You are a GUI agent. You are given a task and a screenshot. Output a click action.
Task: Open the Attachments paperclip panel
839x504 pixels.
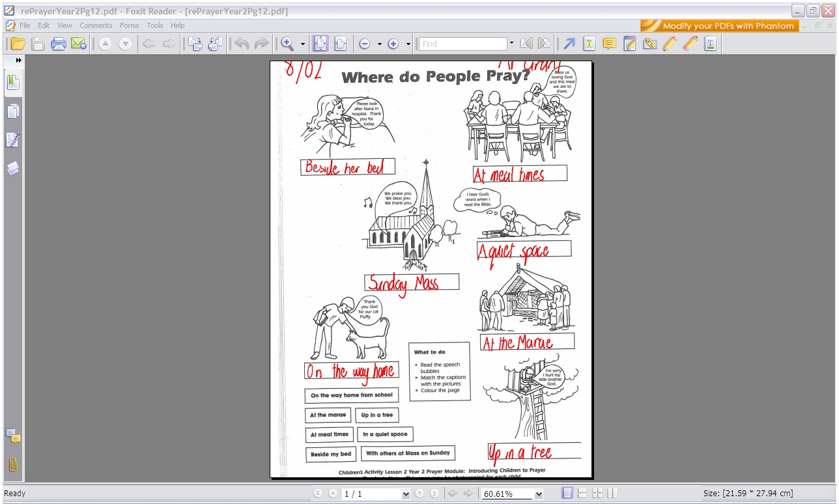click(13, 464)
